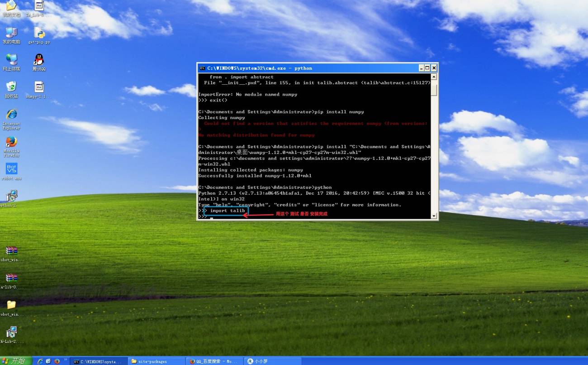The height and width of the screenshot is (365, 588).
Task: Open the cmd.exe window system menu icon
Action: click(x=202, y=68)
